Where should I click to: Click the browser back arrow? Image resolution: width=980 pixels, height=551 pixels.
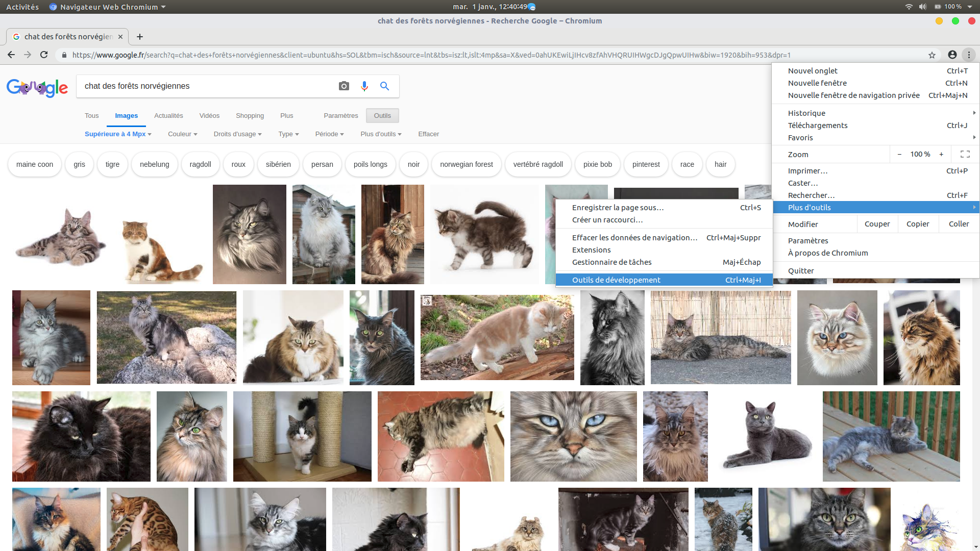pos(11,55)
